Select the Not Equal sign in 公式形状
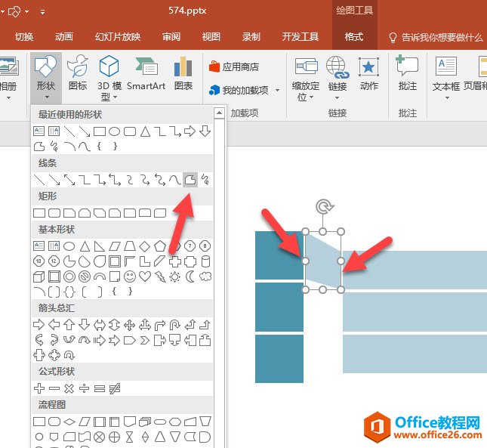The width and height of the screenshot is (487, 448). (115, 388)
